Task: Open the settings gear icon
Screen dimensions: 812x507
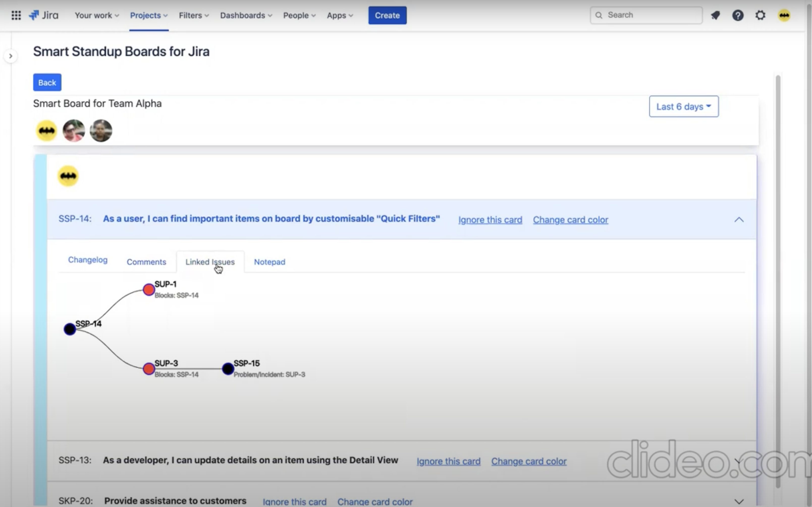Action: click(760, 15)
